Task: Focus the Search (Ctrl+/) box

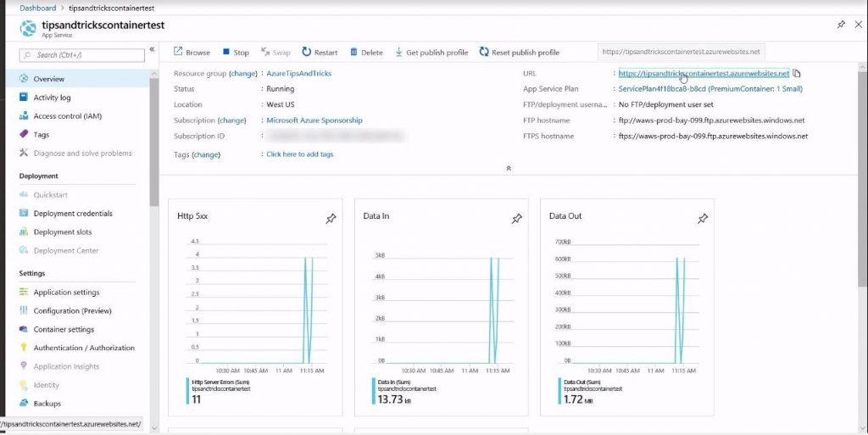Action: point(82,55)
